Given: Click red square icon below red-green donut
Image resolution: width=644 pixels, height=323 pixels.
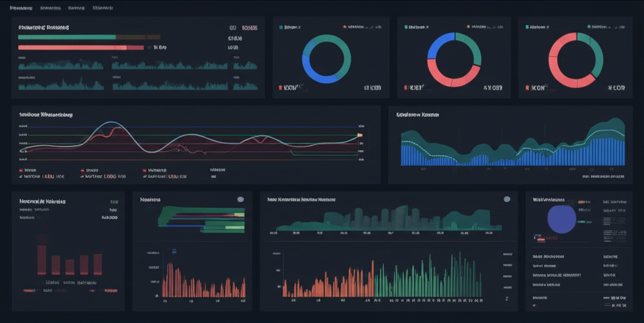Looking at the screenshot, I should 527,88.
